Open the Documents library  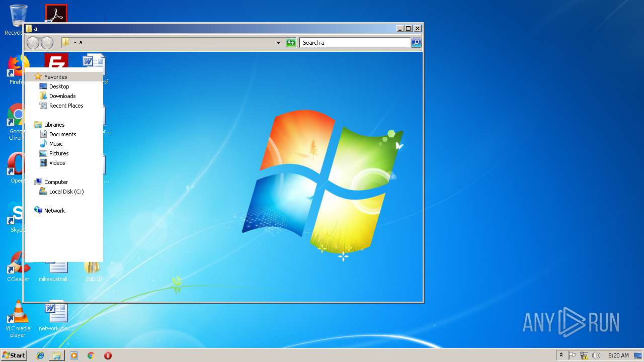click(63, 134)
